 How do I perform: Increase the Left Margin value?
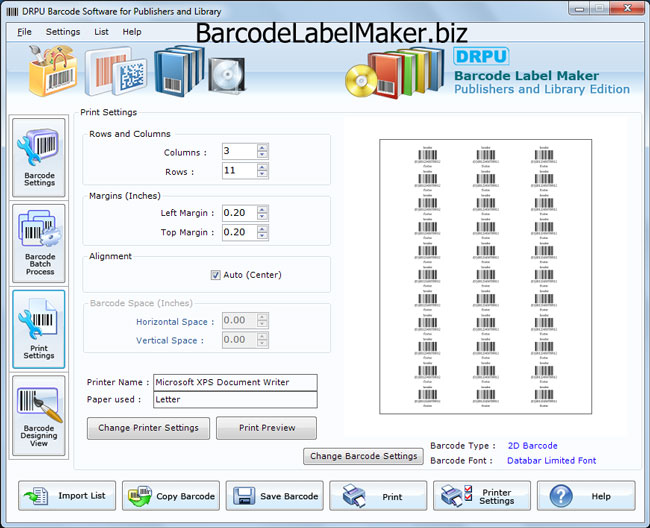coord(262,209)
